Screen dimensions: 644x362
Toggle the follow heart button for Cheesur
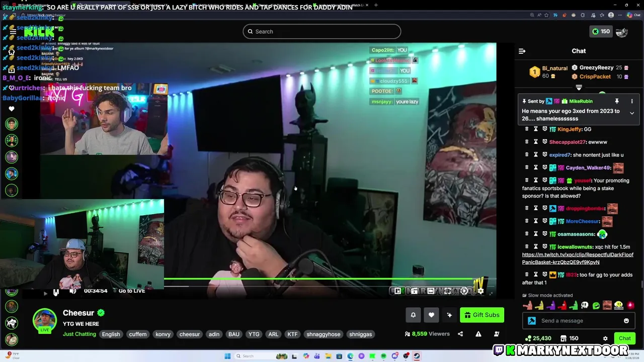tap(431, 315)
